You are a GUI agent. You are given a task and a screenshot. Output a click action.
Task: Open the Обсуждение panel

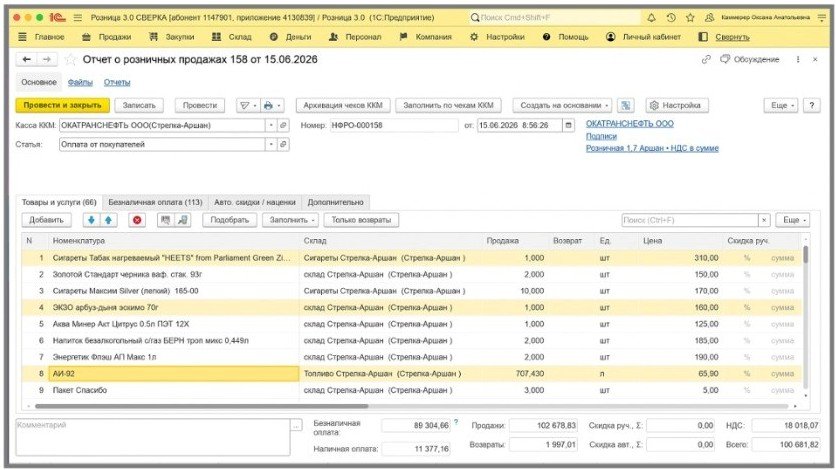tap(750, 59)
